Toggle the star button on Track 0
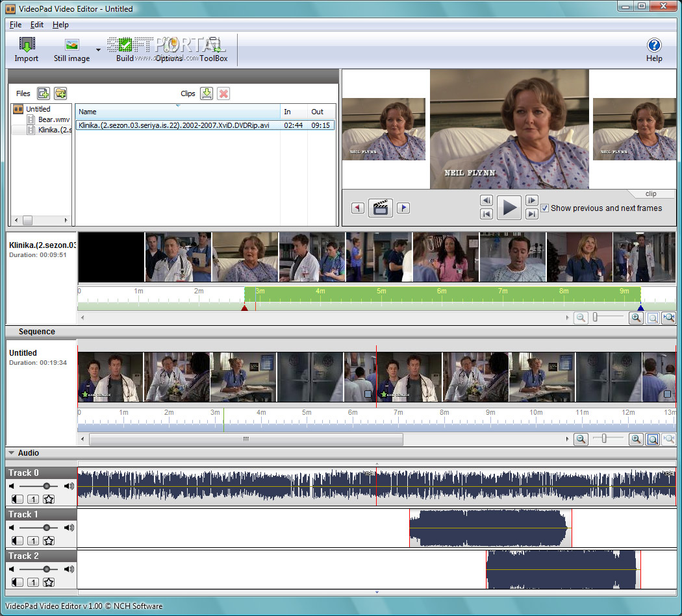Viewport: 682px width, 616px height. click(x=48, y=499)
